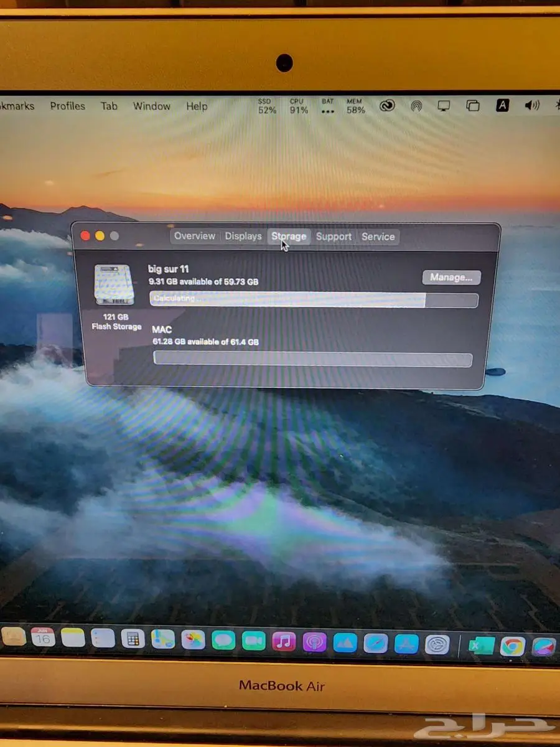Open the App Store from the Dock
Image resolution: width=560 pixels, height=747 pixels.
click(406, 644)
